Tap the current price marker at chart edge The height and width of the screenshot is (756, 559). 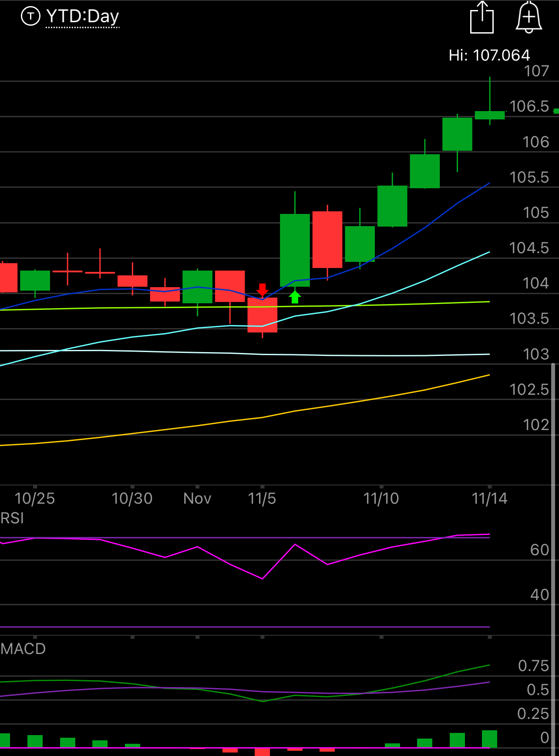(556, 111)
